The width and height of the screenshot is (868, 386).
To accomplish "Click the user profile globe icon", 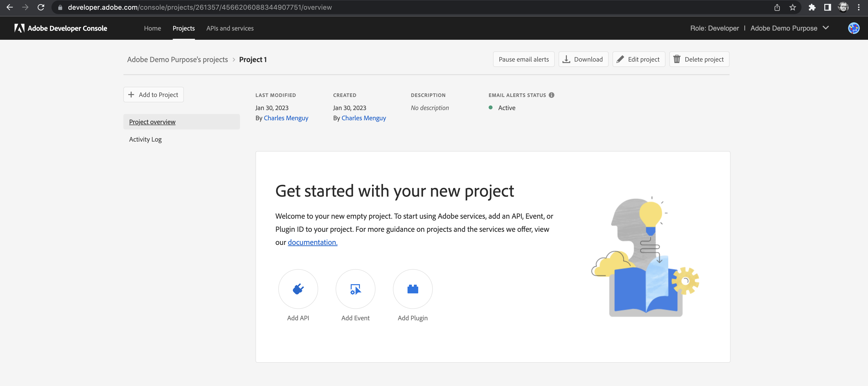I will click(854, 28).
